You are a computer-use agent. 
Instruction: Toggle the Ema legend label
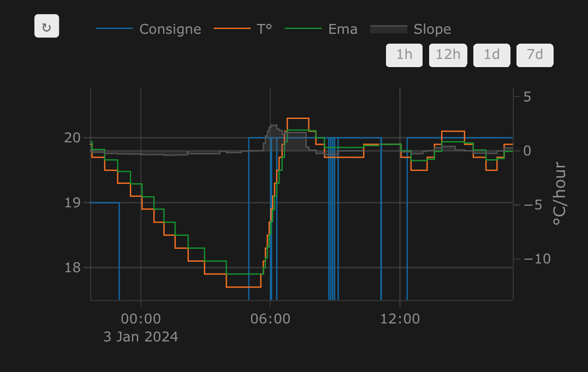[x=343, y=29]
